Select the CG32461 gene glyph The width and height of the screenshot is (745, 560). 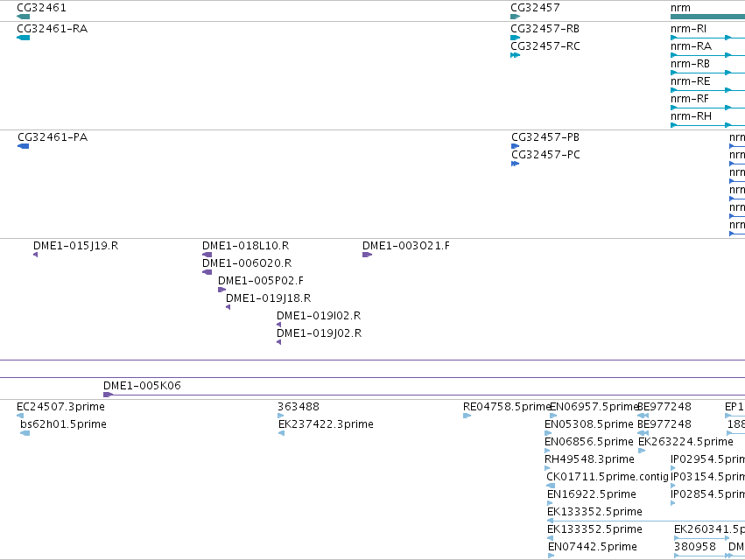[x=24, y=17]
